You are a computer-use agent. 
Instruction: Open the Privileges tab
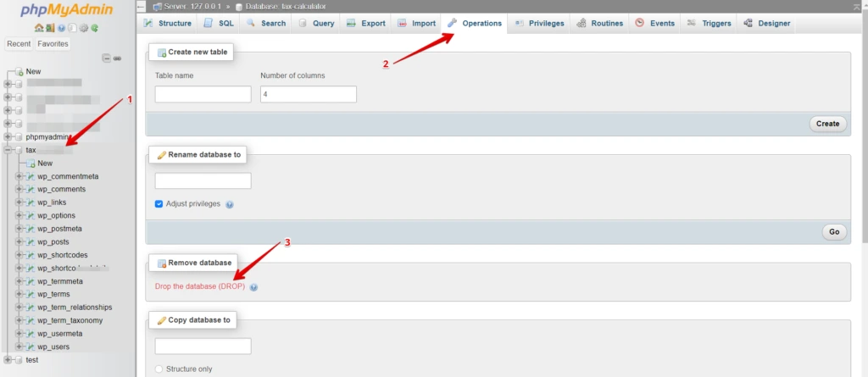click(539, 23)
